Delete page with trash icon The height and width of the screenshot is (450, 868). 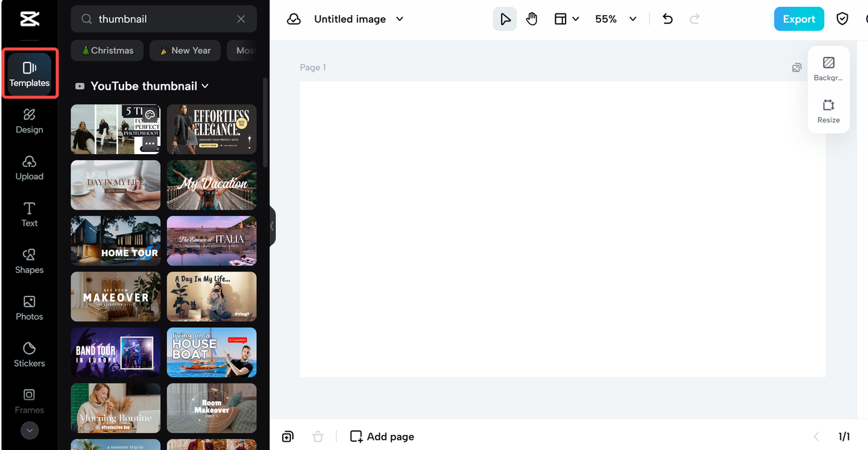pyautogui.click(x=317, y=436)
